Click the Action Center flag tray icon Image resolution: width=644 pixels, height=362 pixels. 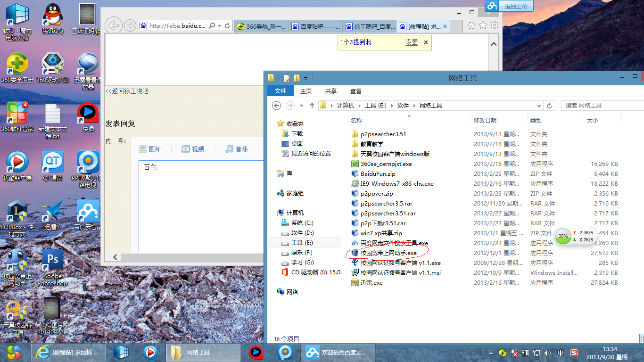point(514,353)
